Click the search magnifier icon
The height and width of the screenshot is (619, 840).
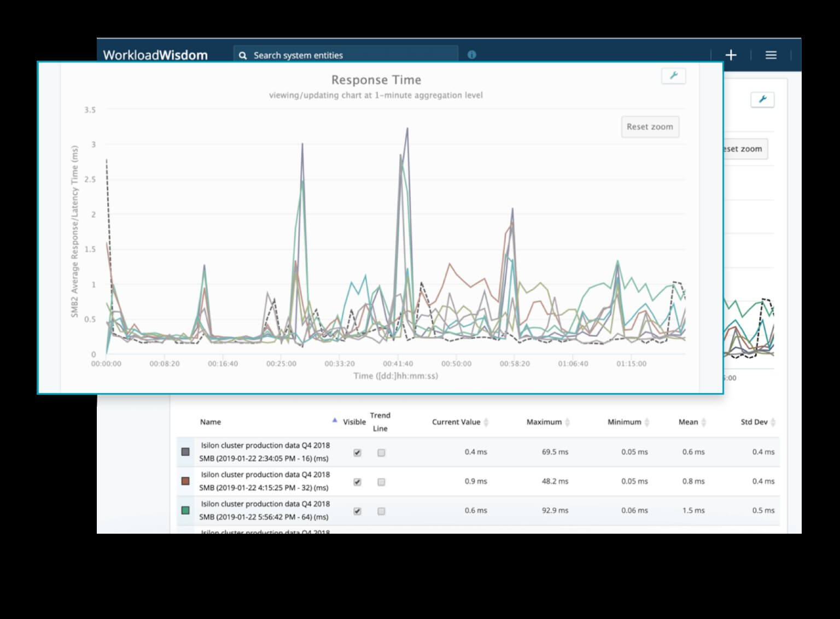point(243,55)
